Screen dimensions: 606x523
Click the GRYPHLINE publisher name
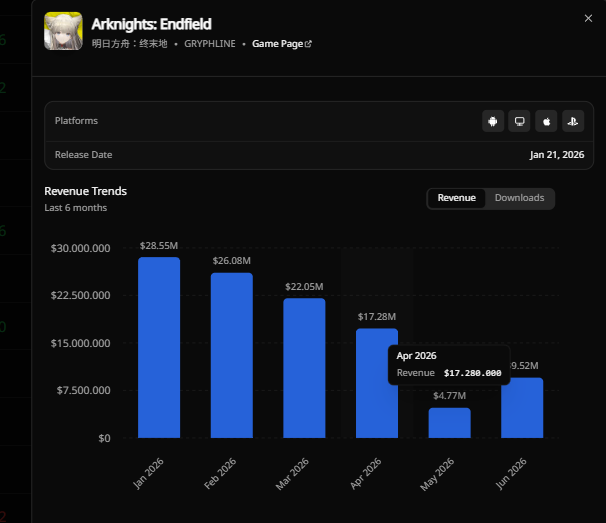pos(210,44)
